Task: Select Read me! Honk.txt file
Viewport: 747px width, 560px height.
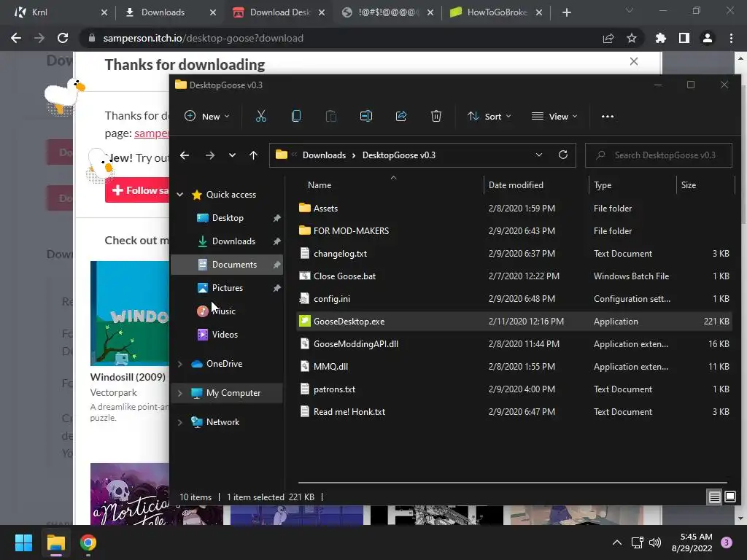Action: (514, 412)
